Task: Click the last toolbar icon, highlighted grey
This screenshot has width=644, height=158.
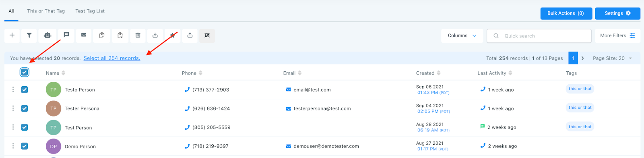Action: (x=207, y=35)
